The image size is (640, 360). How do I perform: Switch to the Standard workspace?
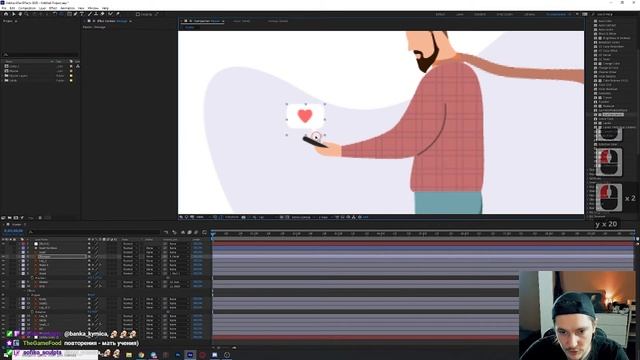[480, 14]
